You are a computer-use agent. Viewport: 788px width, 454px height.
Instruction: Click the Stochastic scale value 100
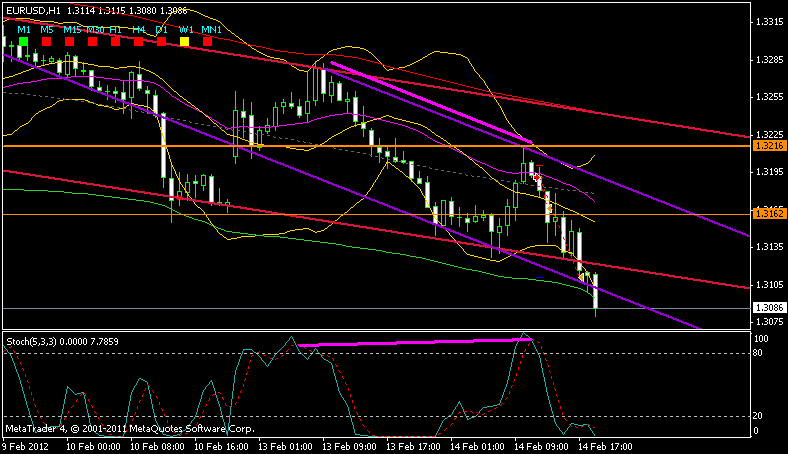(761, 339)
